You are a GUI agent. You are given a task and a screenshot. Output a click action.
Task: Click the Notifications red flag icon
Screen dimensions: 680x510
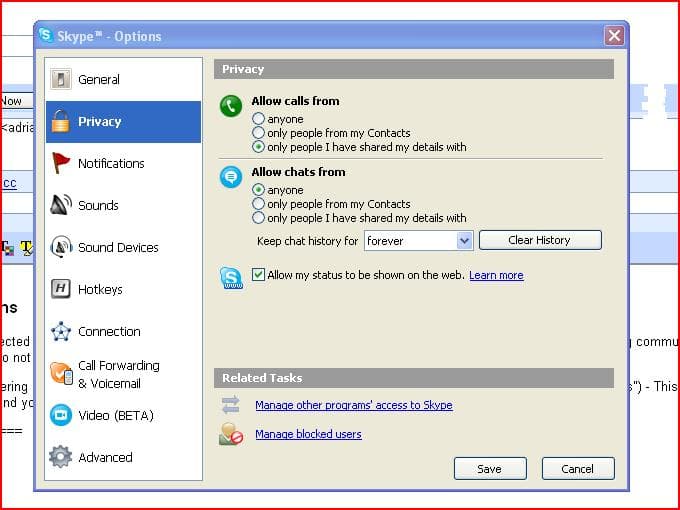(x=61, y=163)
